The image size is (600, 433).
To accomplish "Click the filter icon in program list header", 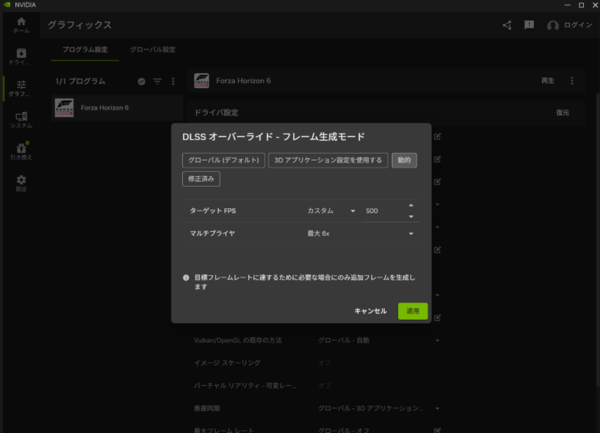I will (157, 81).
